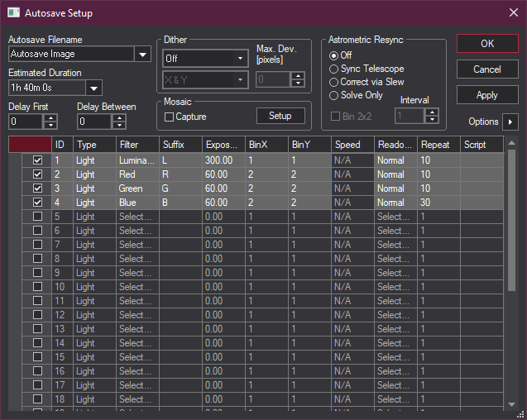Select the Solve Only radio button

click(334, 95)
